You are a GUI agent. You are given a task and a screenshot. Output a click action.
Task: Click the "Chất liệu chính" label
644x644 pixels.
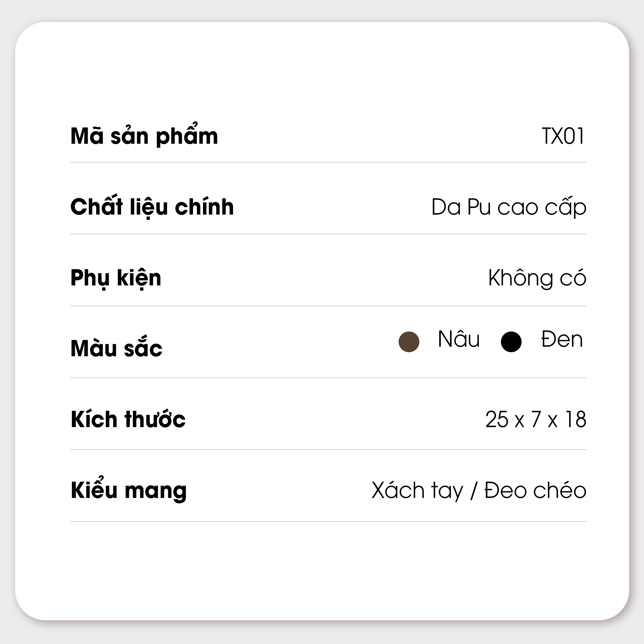point(152,207)
